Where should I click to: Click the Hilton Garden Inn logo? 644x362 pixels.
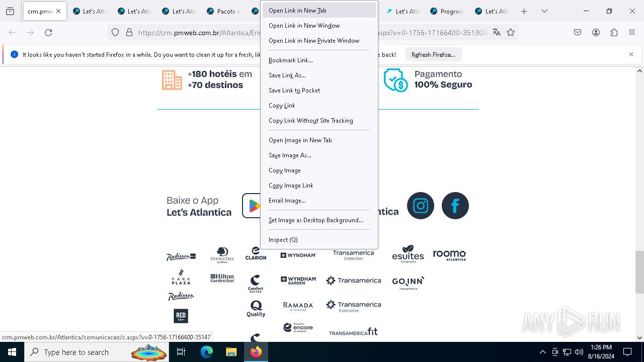(222, 278)
